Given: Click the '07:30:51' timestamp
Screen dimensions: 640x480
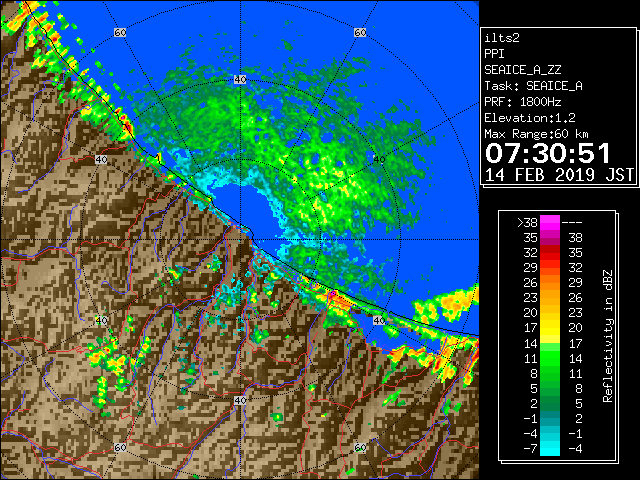Looking at the screenshot, I should pos(548,153).
